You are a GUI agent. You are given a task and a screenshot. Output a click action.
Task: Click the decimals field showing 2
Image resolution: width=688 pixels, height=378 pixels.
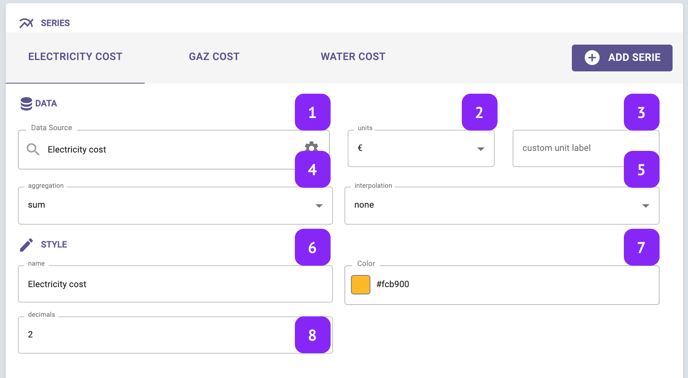click(175, 335)
